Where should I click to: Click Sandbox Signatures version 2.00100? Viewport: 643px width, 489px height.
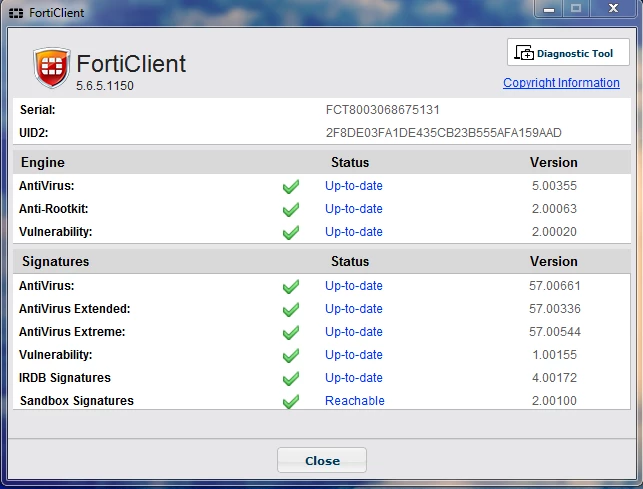click(x=554, y=400)
